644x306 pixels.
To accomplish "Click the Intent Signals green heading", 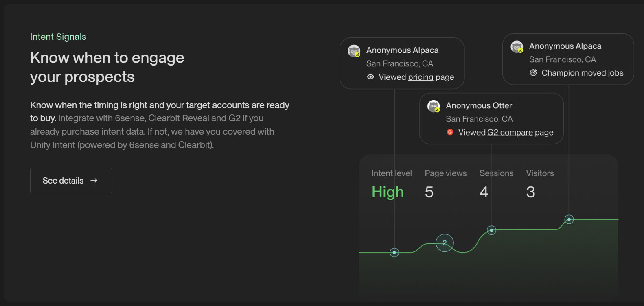I will 58,37.
